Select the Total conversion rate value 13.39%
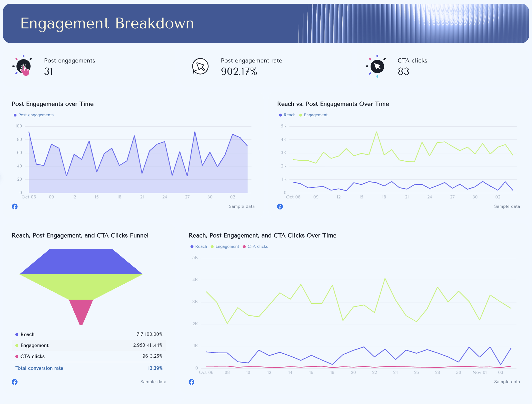Image resolution: width=532 pixels, height=404 pixels. (155, 368)
